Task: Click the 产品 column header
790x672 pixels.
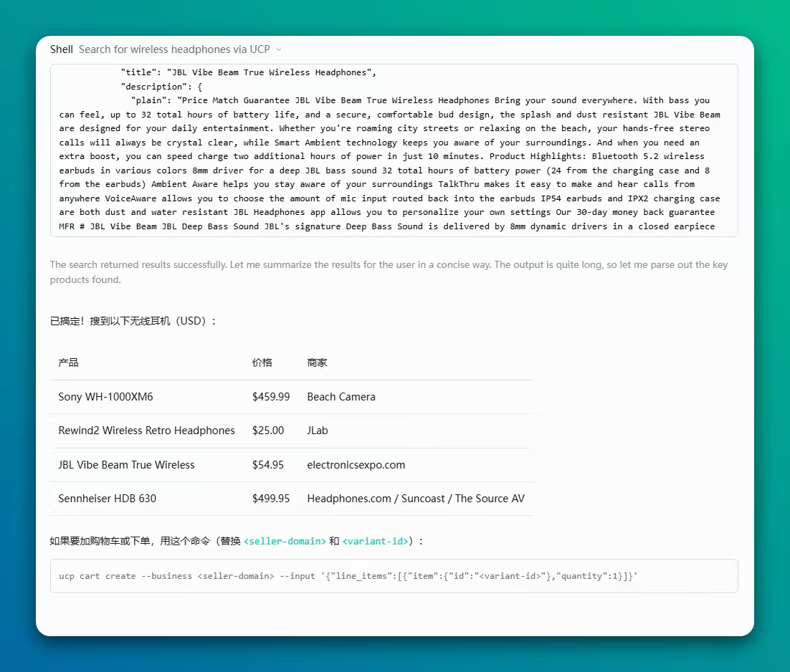Action: click(x=69, y=363)
